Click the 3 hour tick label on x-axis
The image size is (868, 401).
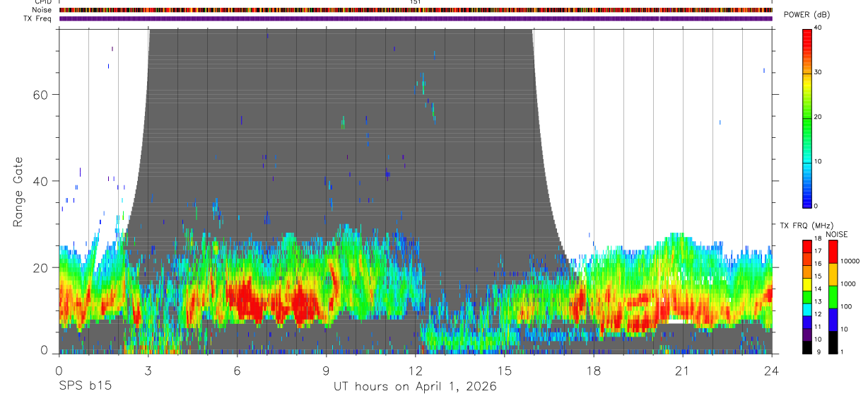tap(148, 370)
